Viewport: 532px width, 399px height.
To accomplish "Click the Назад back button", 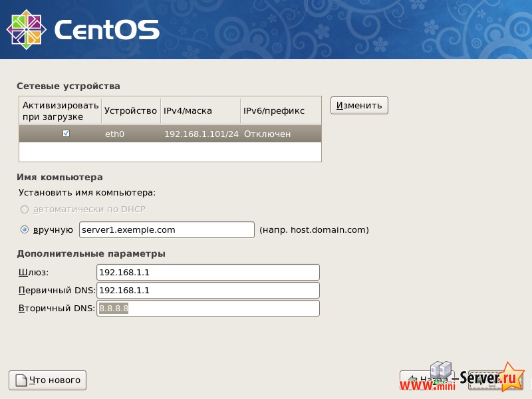I will click(427, 380).
